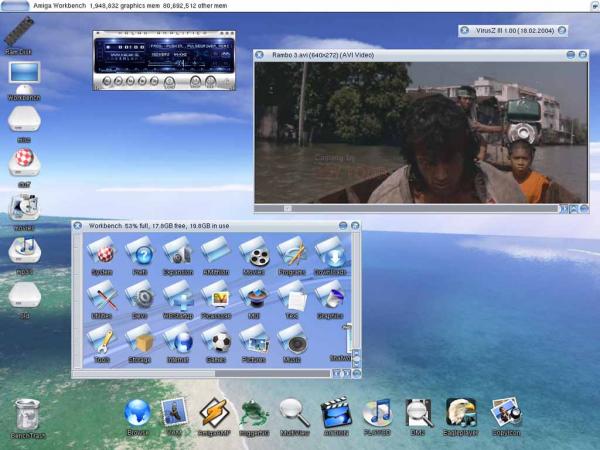This screenshot has width=600, height=450.
Task: Open the Tools drawer with wrench
Action: click(101, 343)
